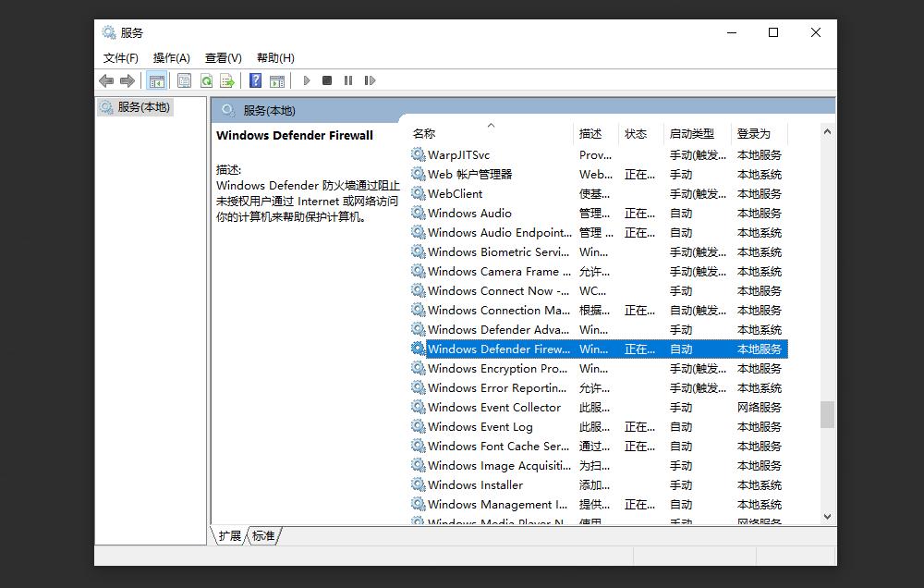Viewport: 924px width, 588px height.
Task: Open the 文件(F) menu
Action: tap(120, 58)
